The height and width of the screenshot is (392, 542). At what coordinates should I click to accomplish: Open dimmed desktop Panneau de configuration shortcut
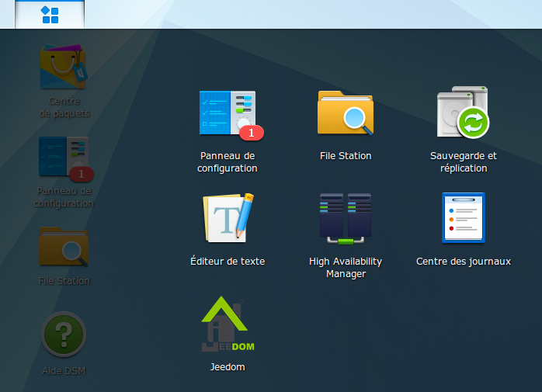[x=64, y=157]
